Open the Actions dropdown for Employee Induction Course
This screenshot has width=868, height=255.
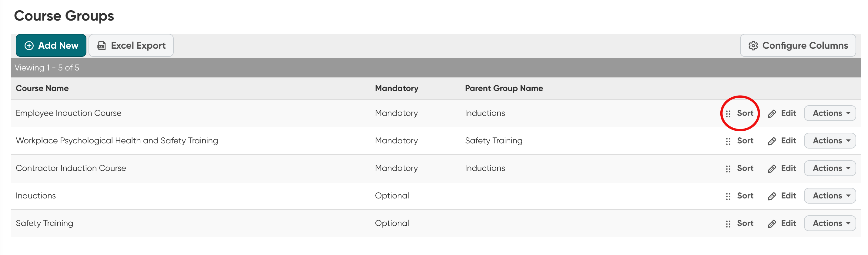point(829,113)
